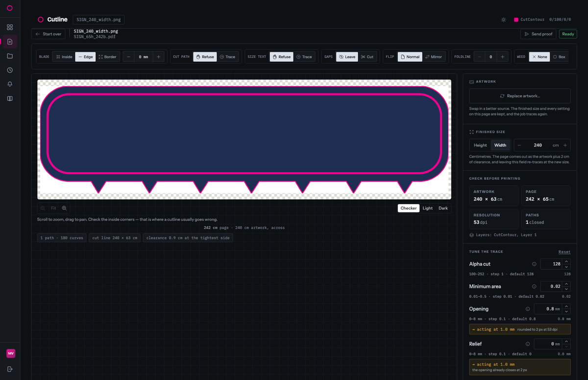The image size is (588, 380).
Task: Step Opening value down
Action: pos(567,311)
